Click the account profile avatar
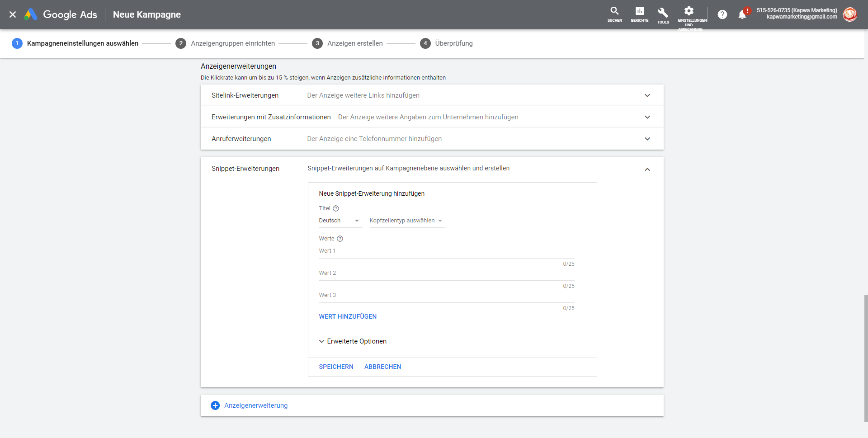868x438 pixels. coord(850,14)
